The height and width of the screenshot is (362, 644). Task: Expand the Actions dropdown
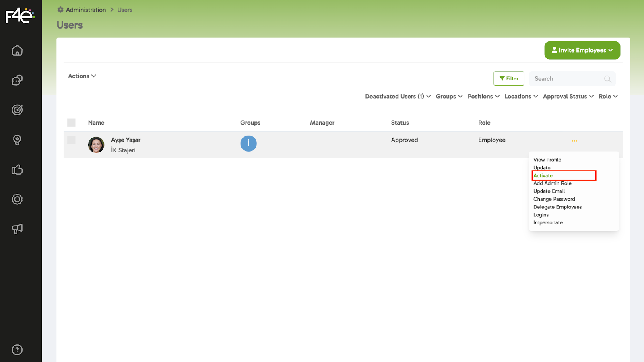[82, 76]
